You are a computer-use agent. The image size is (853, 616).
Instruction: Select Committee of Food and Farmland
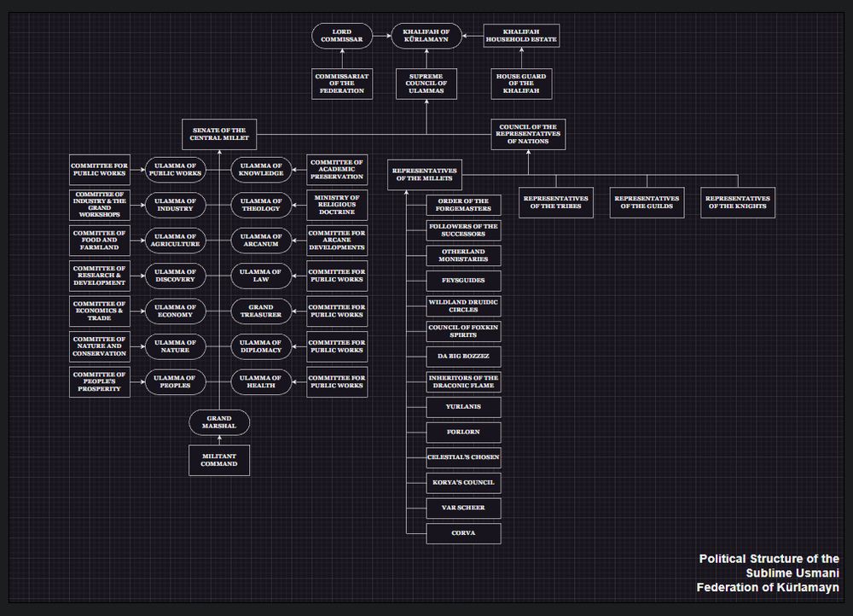pos(100,241)
